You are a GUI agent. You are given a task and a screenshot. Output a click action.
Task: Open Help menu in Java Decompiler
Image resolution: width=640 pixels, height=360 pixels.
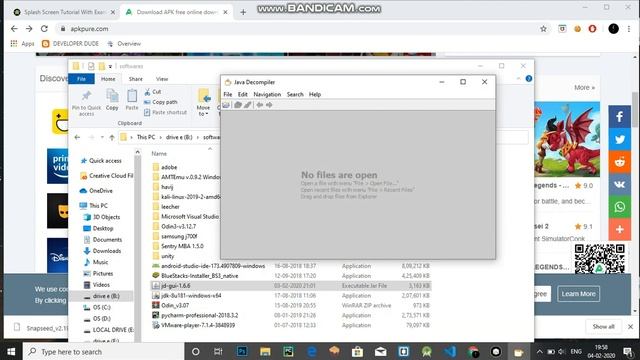[x=315, y=94]
